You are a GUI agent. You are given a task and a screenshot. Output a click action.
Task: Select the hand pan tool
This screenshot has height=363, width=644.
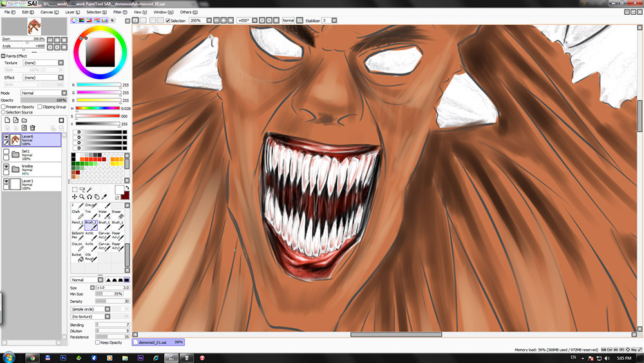coord(97,197)
